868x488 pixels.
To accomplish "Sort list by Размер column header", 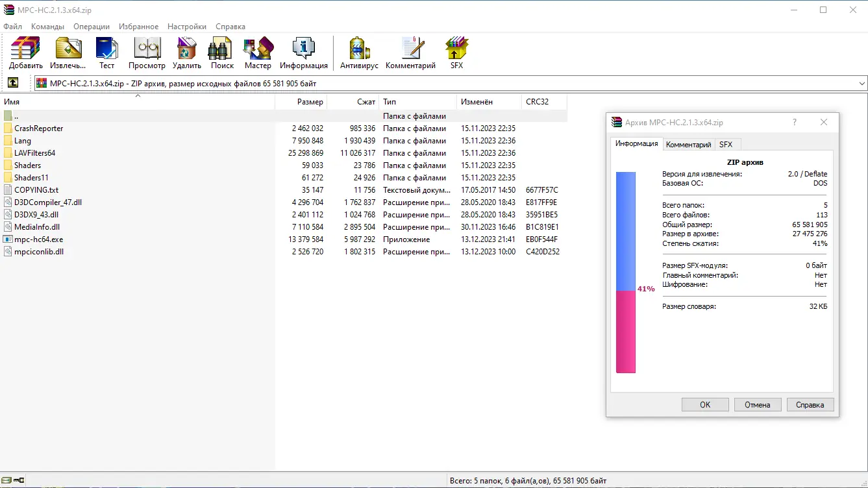I will (x=301, y=102).
